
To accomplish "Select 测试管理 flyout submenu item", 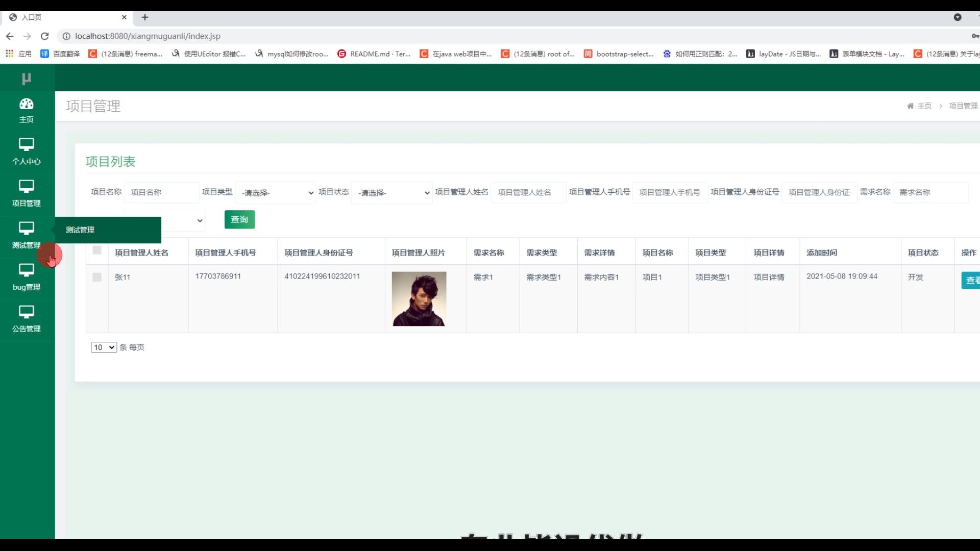I will coord(80,230).
